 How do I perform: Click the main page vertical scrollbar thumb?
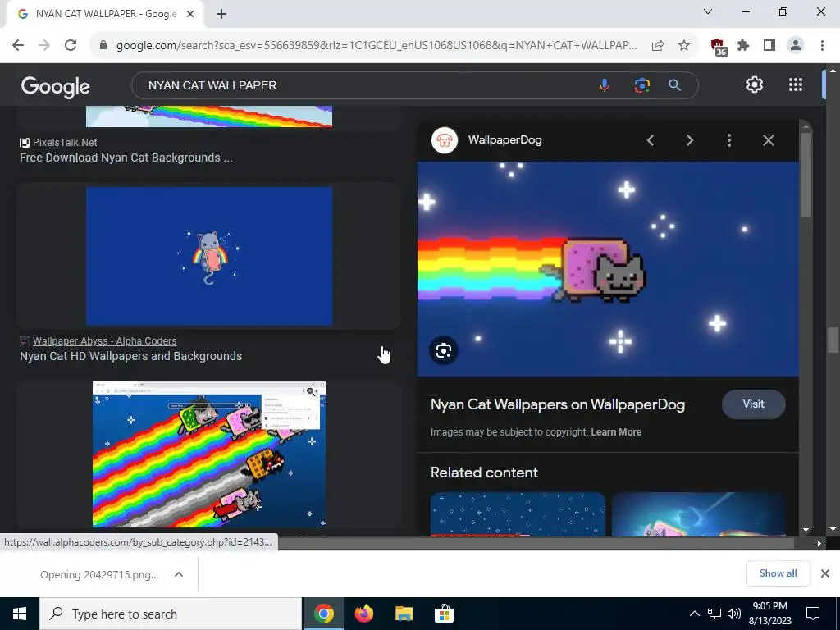pos(832,340)
